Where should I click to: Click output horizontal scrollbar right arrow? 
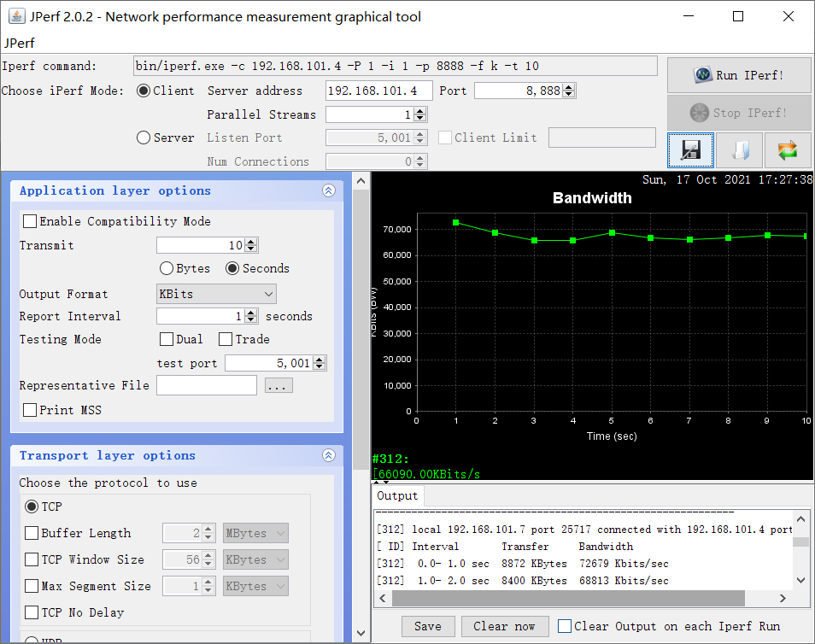[x=783, y=598]
